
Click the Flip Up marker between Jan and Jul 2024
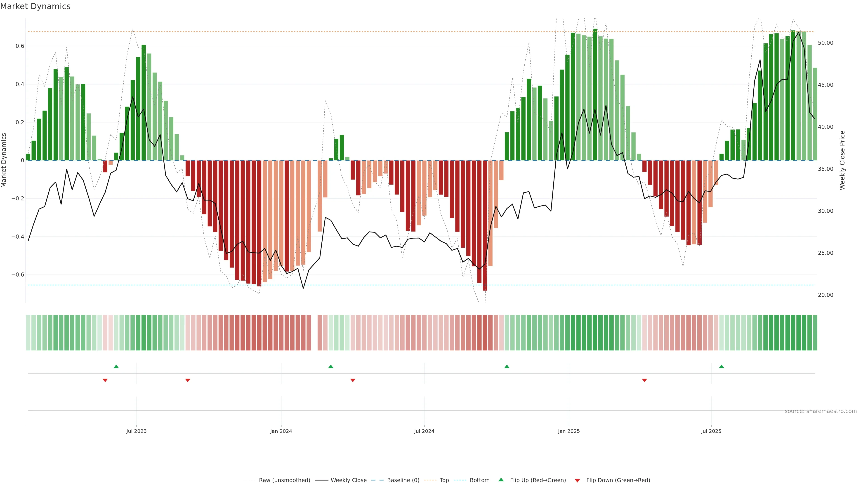pyautogui.click(x=330, y=366)
